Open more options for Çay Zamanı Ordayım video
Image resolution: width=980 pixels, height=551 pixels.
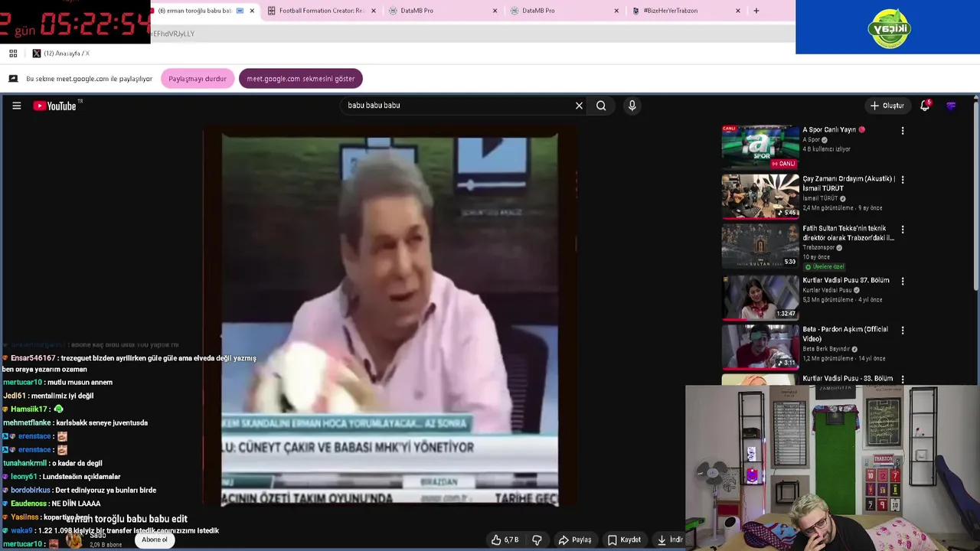click(903, 180)
